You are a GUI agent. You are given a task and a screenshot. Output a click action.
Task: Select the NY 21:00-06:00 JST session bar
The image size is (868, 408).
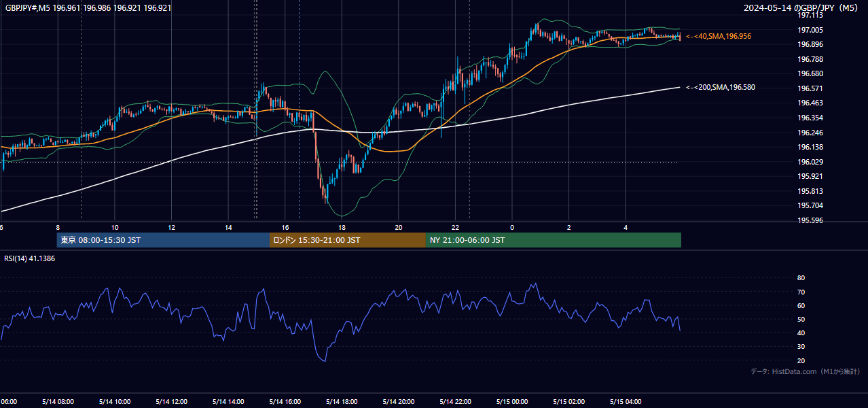(x=554, y=240)
